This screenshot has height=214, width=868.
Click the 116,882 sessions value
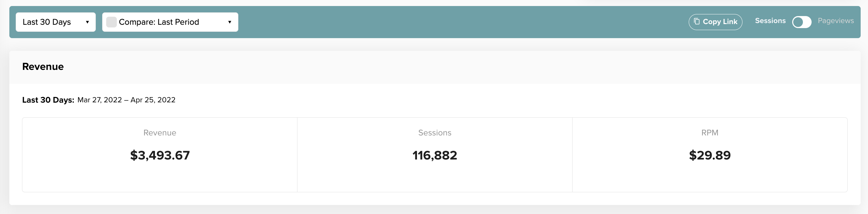tap(435, 155)
